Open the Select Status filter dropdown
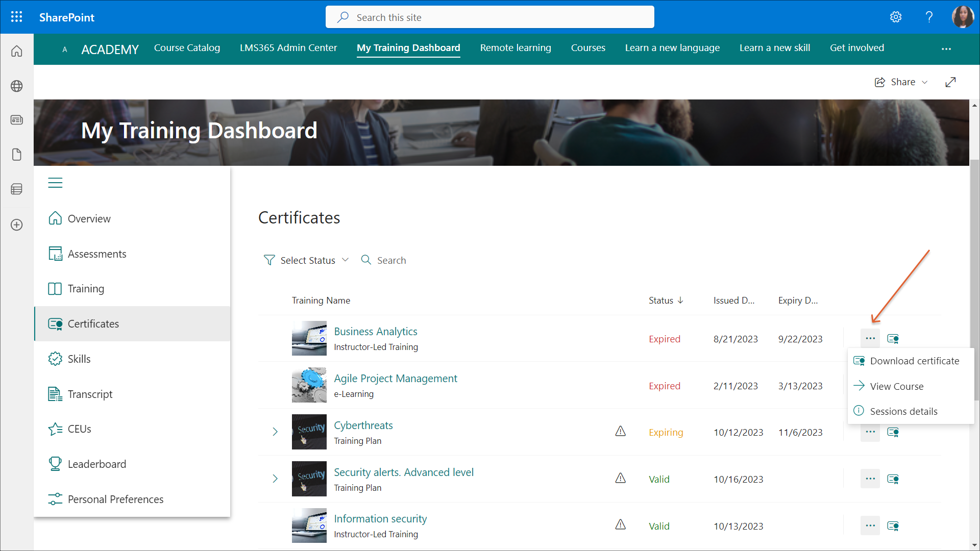980x551 pixels. (x=306, y=260)
